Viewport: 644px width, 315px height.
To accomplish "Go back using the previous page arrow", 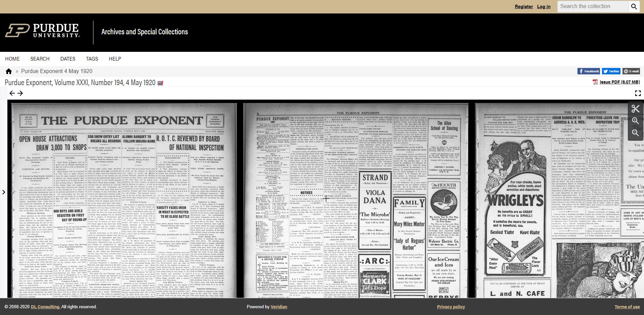I will pyautogui.click(x=13, y=93).
